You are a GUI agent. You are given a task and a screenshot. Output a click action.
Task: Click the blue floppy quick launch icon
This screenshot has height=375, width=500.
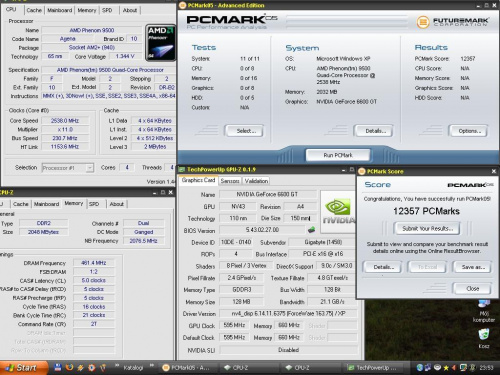click(x=58, y=367)
